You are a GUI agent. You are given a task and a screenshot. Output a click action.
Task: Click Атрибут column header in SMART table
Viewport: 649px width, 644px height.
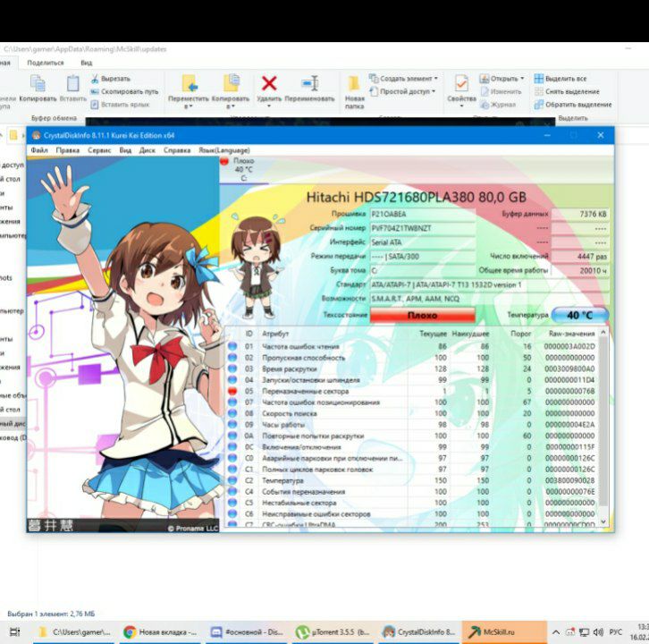tap(275, 334)
